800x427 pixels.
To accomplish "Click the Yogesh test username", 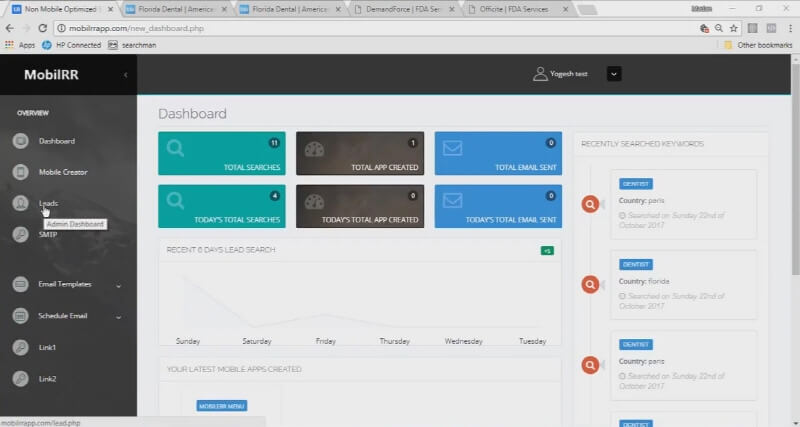I will [568, 74].
